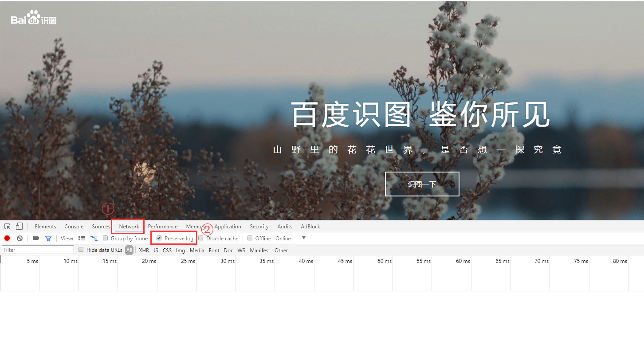This screenshot has height=337, width=644.
Task: Enable the Disable cache checkbox
Action: point(201,238)
